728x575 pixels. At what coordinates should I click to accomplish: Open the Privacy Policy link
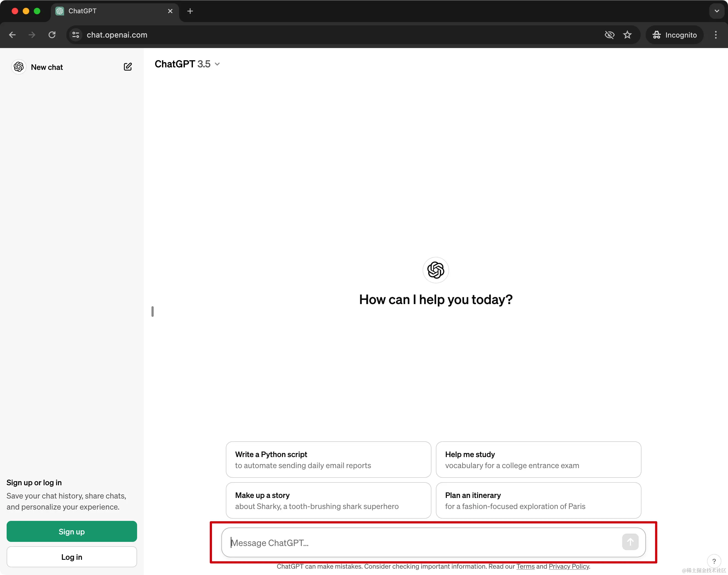point(569,566)
